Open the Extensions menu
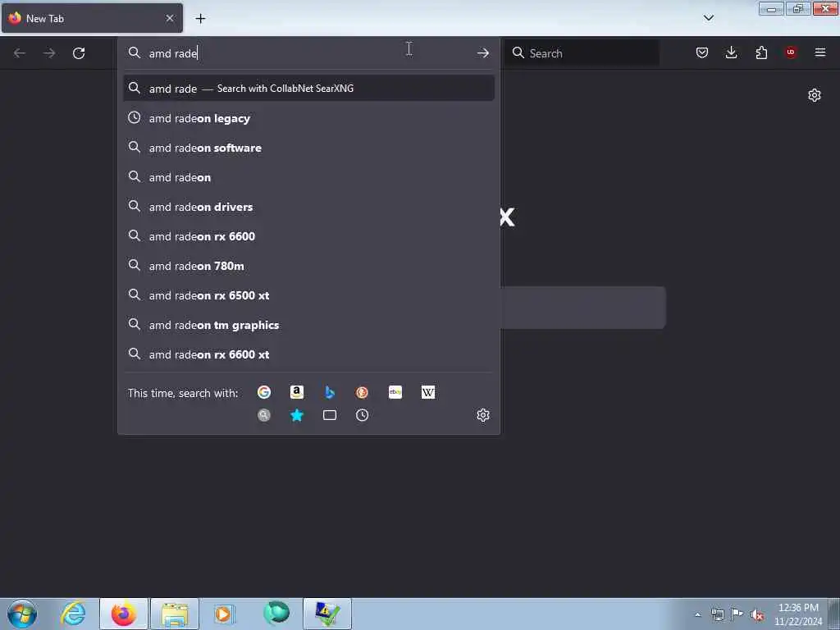Screen dimensions: 840x630 coord(761,52)
